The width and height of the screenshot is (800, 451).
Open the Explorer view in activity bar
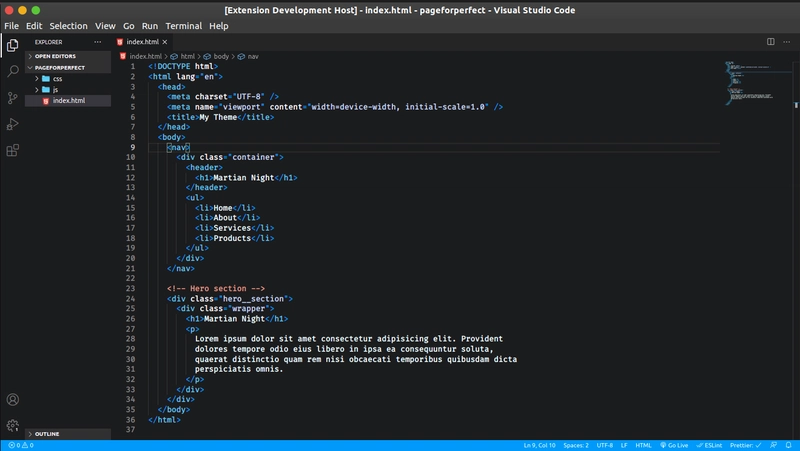(x=12, y=45)
